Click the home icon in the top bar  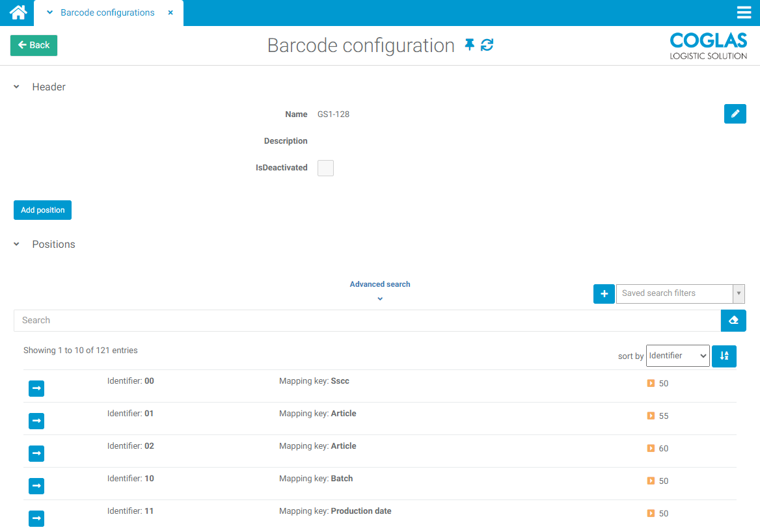[x=16, y=12]
